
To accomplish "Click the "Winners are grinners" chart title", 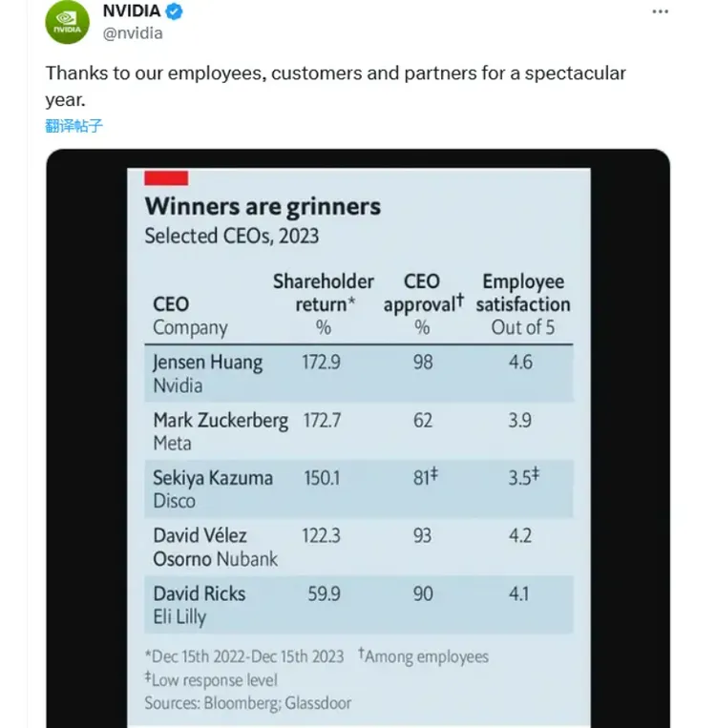I will point(263,206).
